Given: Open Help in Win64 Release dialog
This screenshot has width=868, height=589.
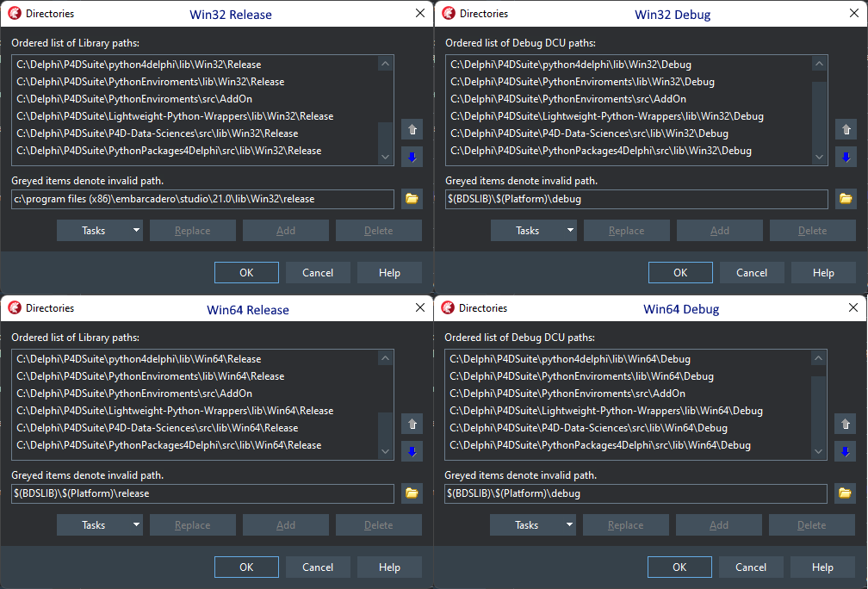Looking at the screenshot, I should point(389,567).
